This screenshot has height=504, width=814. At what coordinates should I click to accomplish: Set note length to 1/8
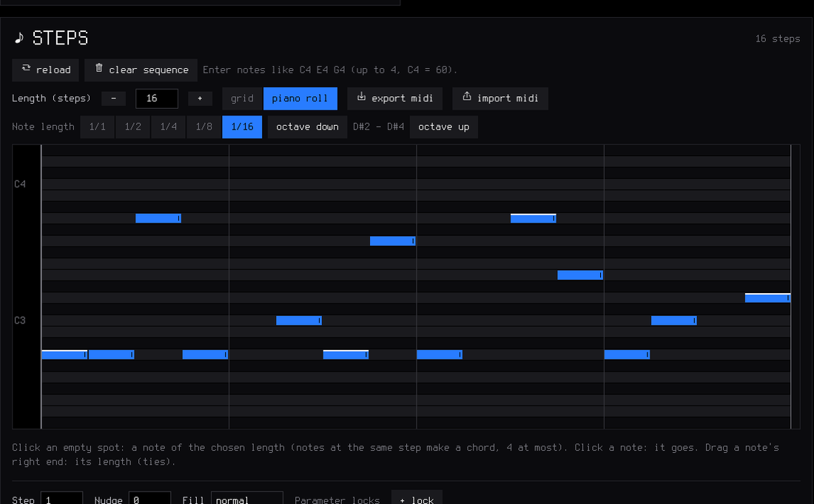(x=203, y=127)
